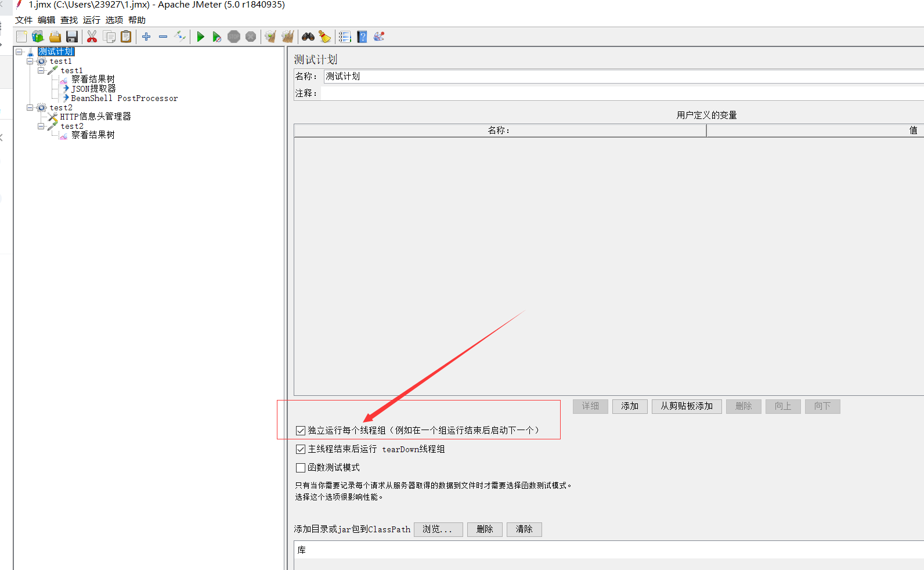Open the 编辑 menu

pyautogui.click(x=46, y=20)
